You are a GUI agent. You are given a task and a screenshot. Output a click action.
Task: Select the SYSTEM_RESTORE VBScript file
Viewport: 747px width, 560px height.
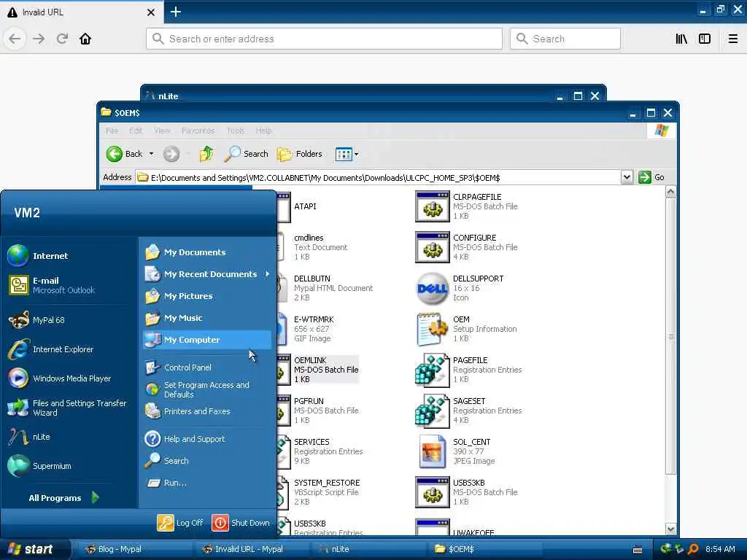[x=327, y=492]
